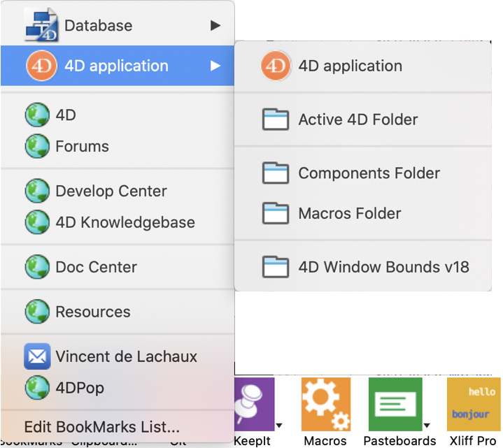Image resolution: width=503 pixels, height=448 pixels.
Task: Open the 4D web bookmark
Action: coord(118,115)
